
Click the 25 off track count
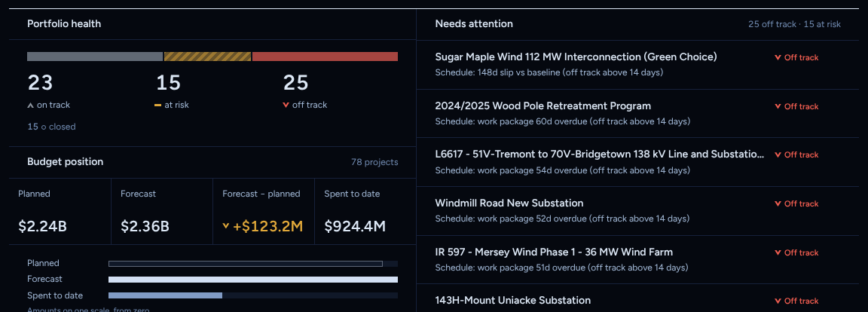295,83
